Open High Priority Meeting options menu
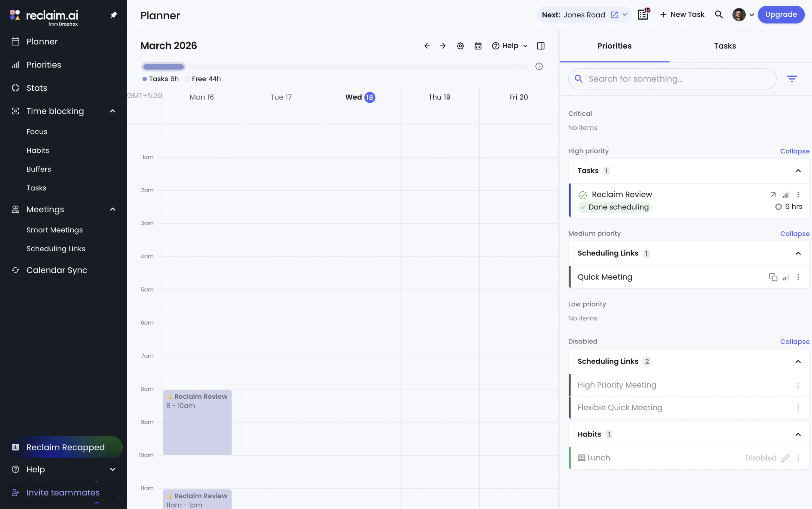This screenshot has height=509, width=812. (x=798, y=385)
